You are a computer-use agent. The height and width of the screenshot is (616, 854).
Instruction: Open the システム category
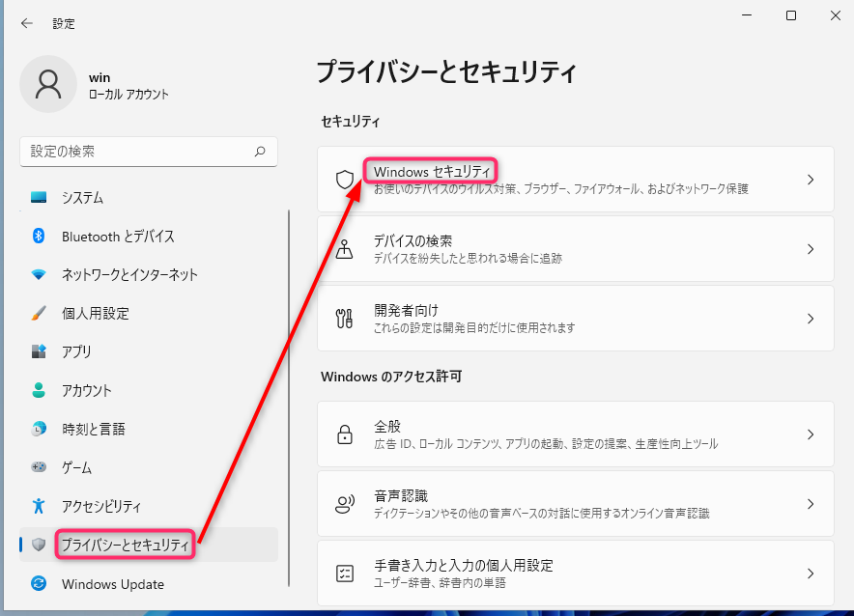149,197
